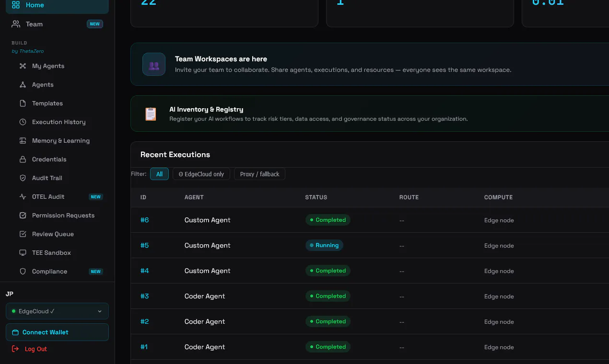Click the Connect Wallet button

(x=57, y=332)
